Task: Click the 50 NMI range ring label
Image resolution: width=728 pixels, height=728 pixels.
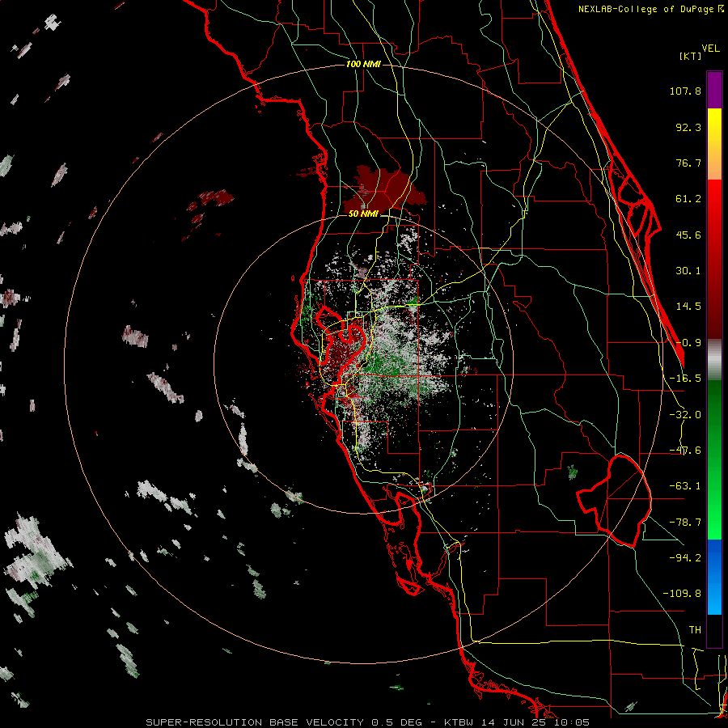Action: 363,214
